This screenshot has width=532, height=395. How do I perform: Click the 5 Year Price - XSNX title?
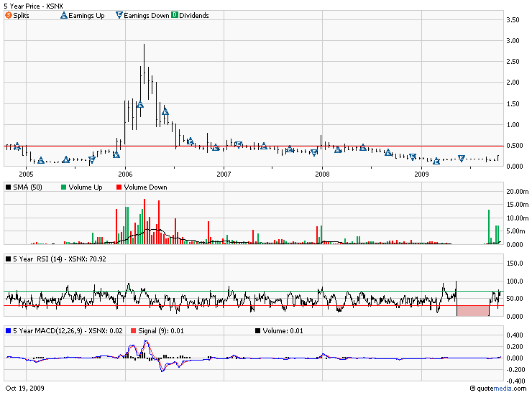tap(33, 6)
